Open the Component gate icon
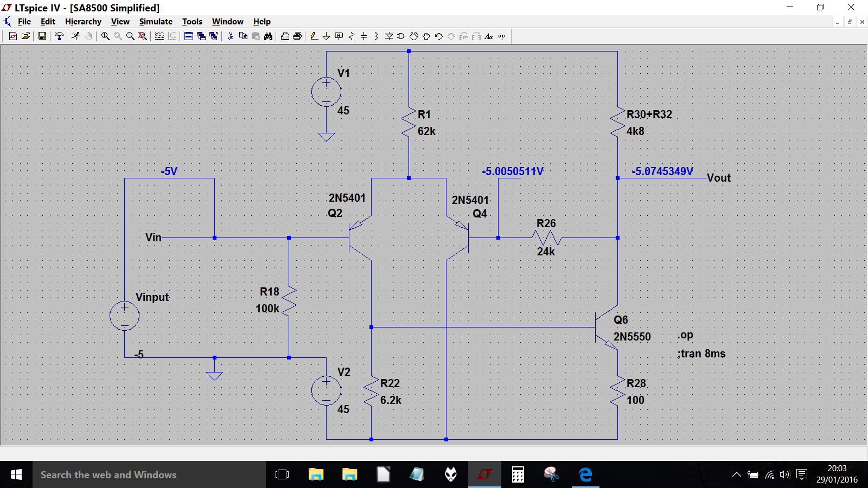Screen dimensions: 868x488 [401, 36]
